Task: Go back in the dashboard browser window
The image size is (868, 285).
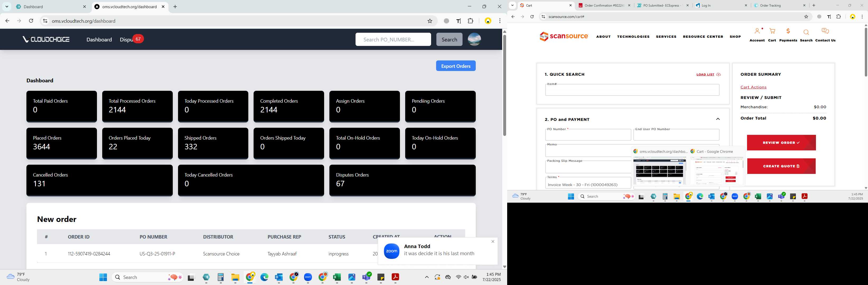Action: point(7,21)
